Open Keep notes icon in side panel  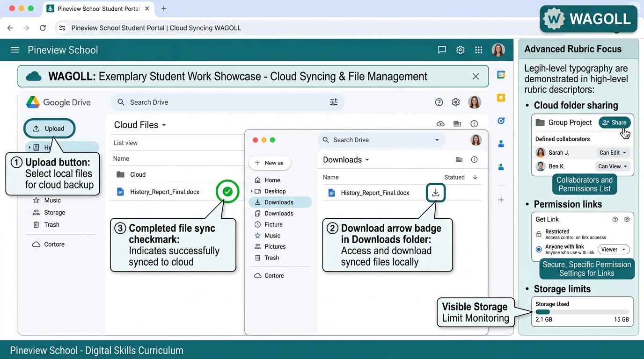pyautogui.click(x=501, y=98)
